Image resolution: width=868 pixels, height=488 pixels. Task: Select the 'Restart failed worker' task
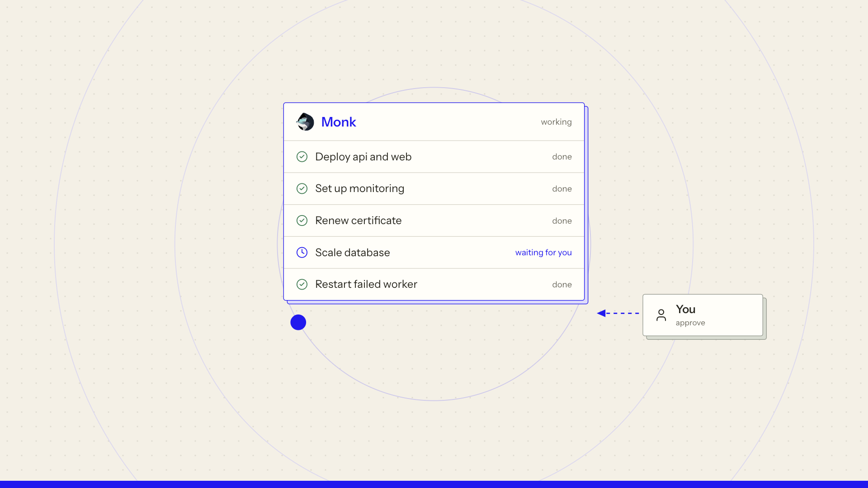[434, 284]
